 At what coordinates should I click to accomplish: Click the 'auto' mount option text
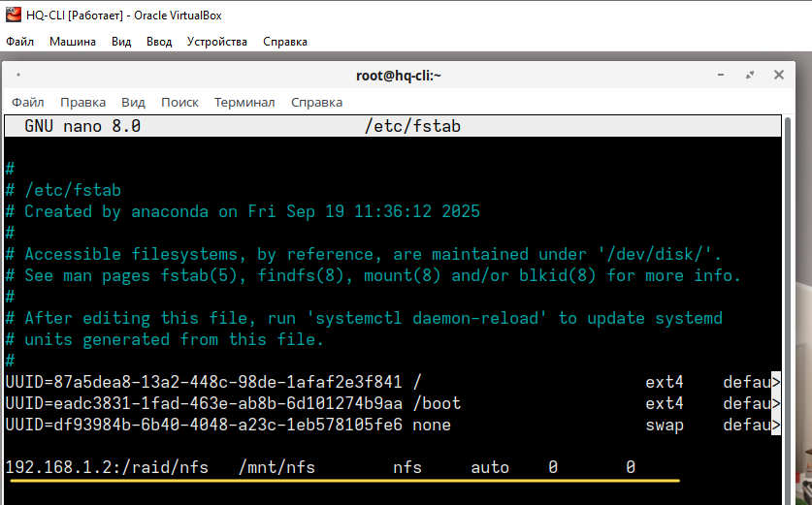[490, 467]
